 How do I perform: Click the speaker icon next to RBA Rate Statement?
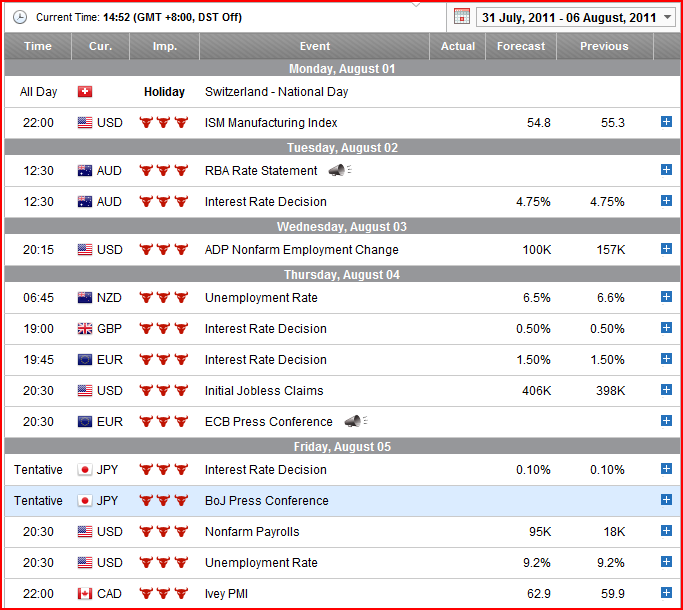(340, 170)
